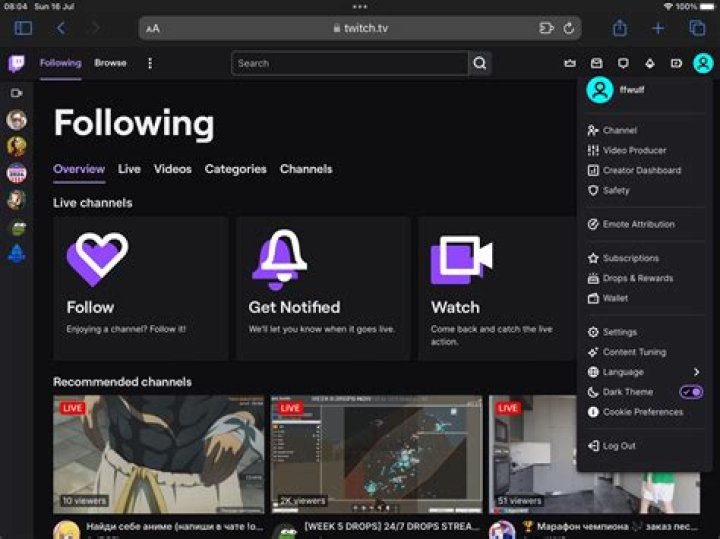The height and width of the screenshot is (539, 720).
Task: Click the Safari share icon
Action: pos(620,28)
